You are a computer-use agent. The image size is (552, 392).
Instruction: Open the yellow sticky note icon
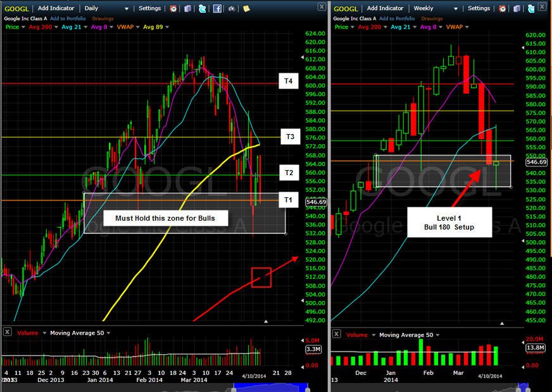click(x=246, y=8)
